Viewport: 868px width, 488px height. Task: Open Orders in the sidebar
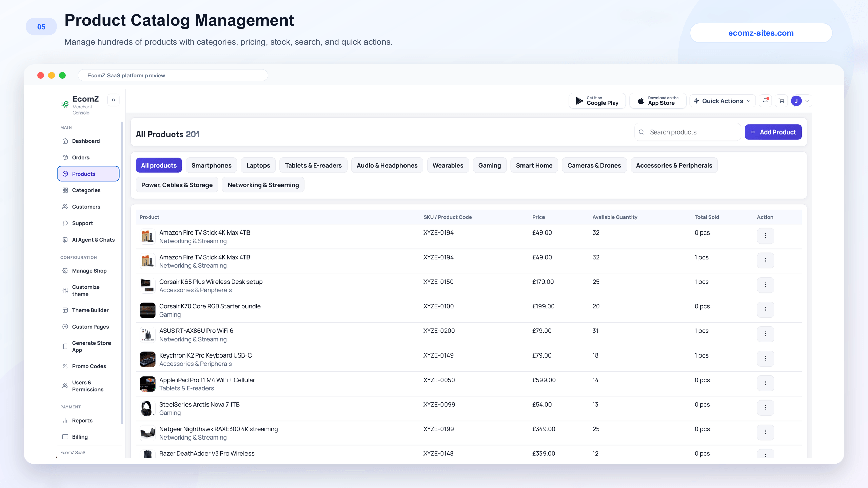[x=88, y=158]
